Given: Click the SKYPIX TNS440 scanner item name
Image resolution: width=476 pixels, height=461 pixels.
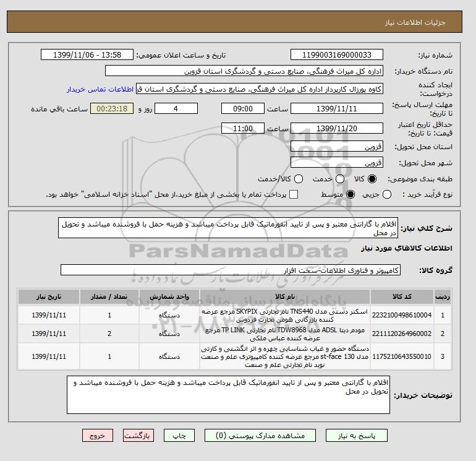Looking at the screenshot, I should tap(285, 316).
